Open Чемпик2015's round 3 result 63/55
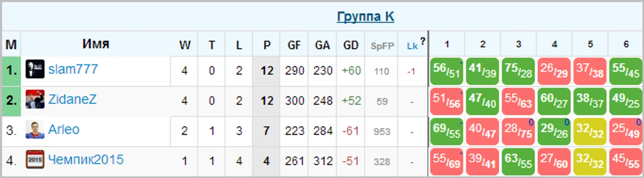This screenshot has width=644, height=178. coord(518,161)
